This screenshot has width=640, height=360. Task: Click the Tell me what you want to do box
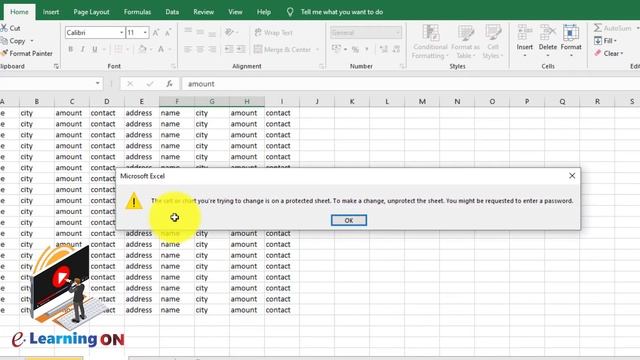click(x=342, y=12)
